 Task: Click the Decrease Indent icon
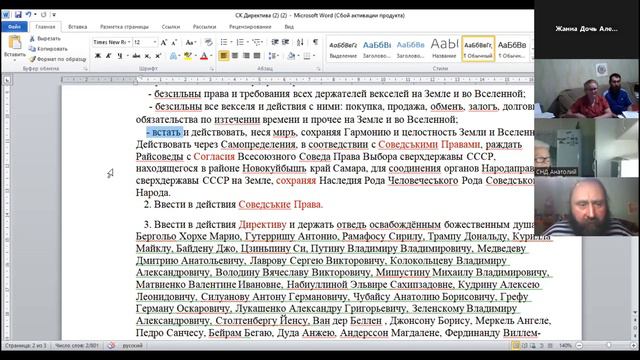275,42
